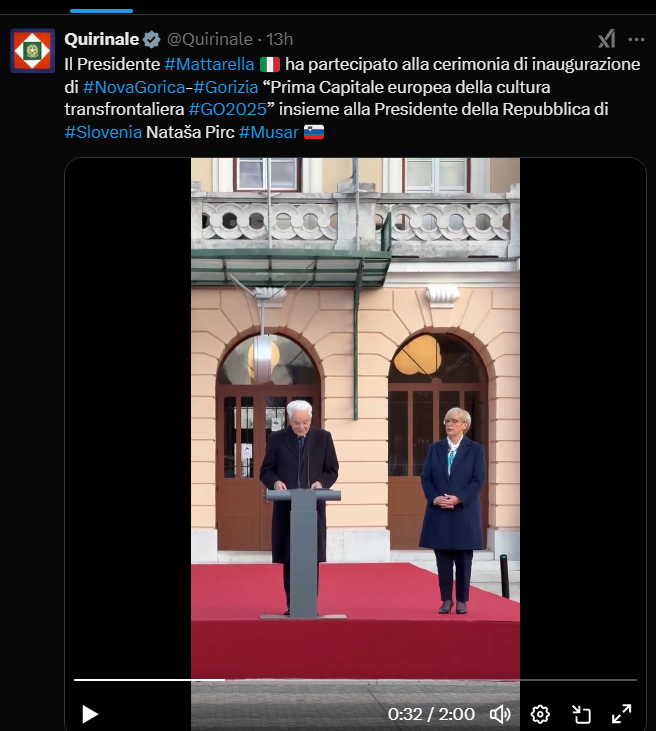
Task: Open the post's more options menu
Action: click(636, 40)
